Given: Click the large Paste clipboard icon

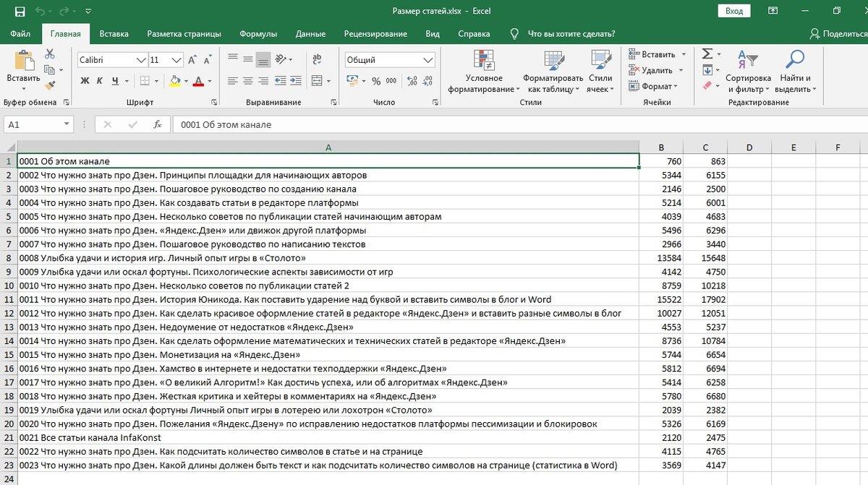Looking at the screenshot, I should [x=24, y=60].
